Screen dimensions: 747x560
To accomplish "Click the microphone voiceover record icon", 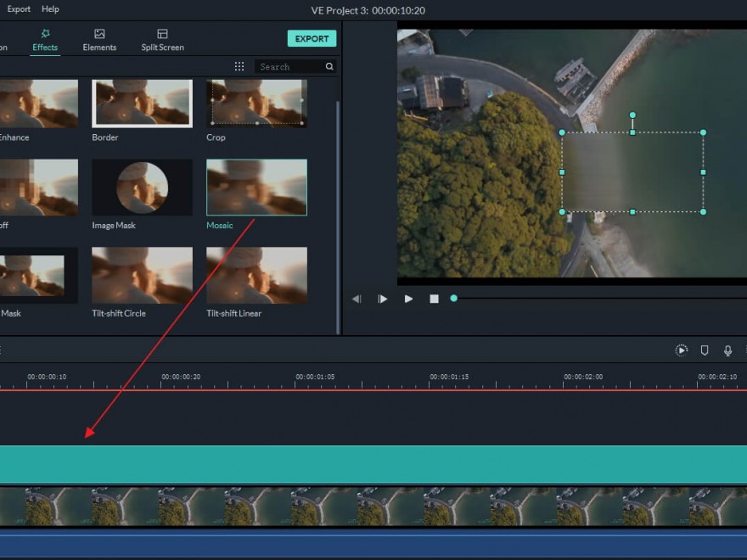I will (727, 350).
